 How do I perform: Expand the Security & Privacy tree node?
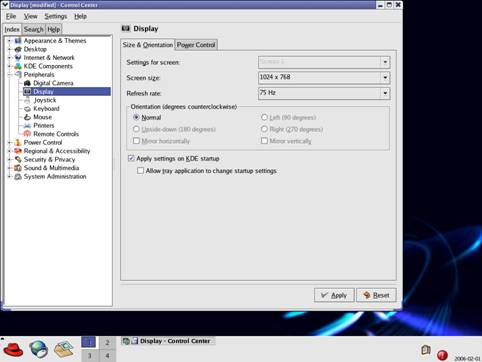(x=10, y=159)
